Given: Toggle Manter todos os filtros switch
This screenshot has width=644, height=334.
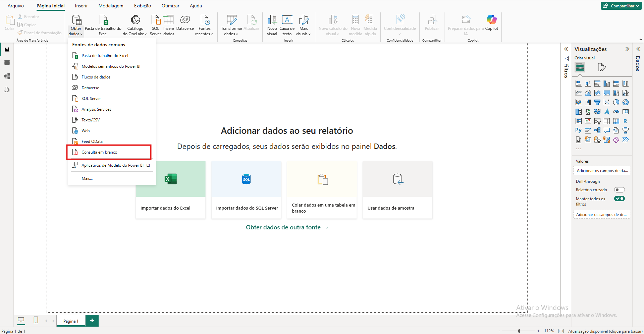Looking at the screenshot, I should pos(620,199).
